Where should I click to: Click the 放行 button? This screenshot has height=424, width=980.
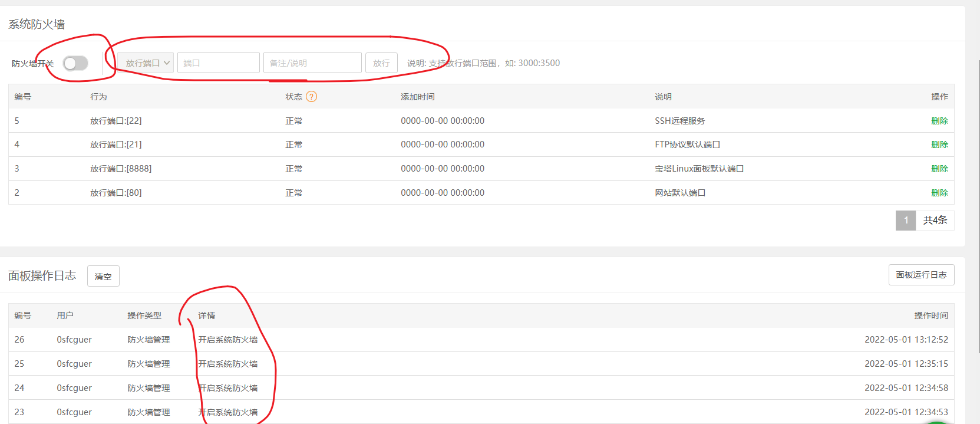[381, 63]
